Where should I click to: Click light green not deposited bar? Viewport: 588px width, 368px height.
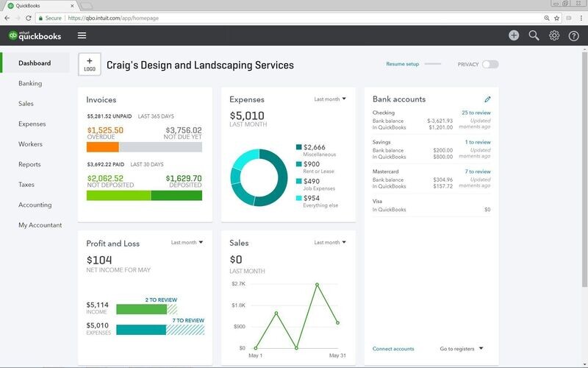tap(118, 195)
